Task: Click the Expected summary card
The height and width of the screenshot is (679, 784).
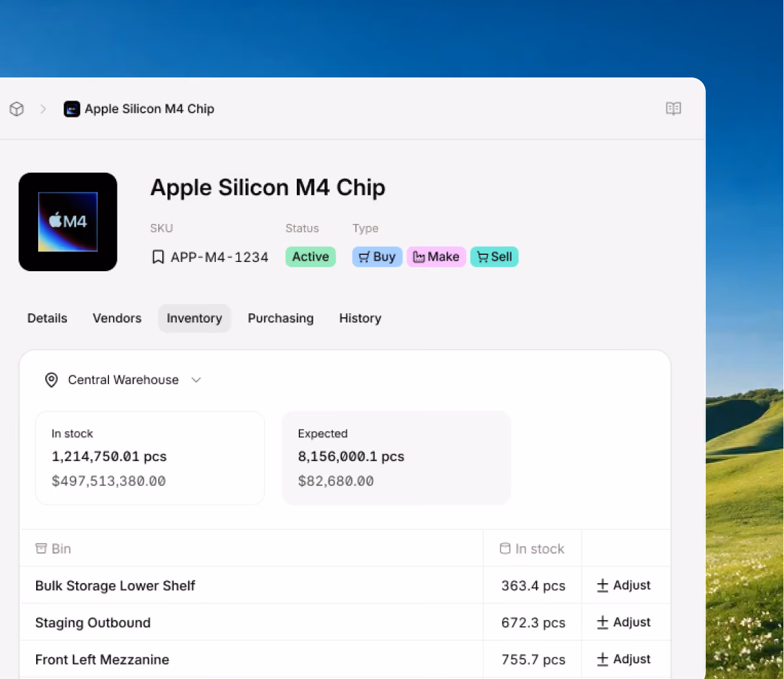Action: point(397,458)
